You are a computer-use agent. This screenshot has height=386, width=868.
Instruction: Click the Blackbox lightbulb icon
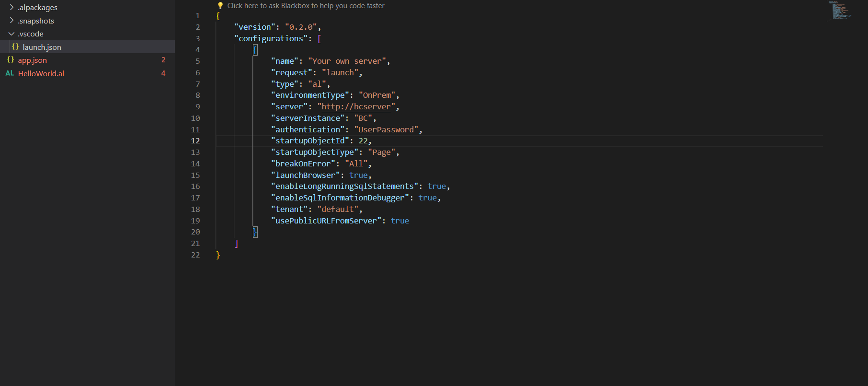(x=220, y=6)
